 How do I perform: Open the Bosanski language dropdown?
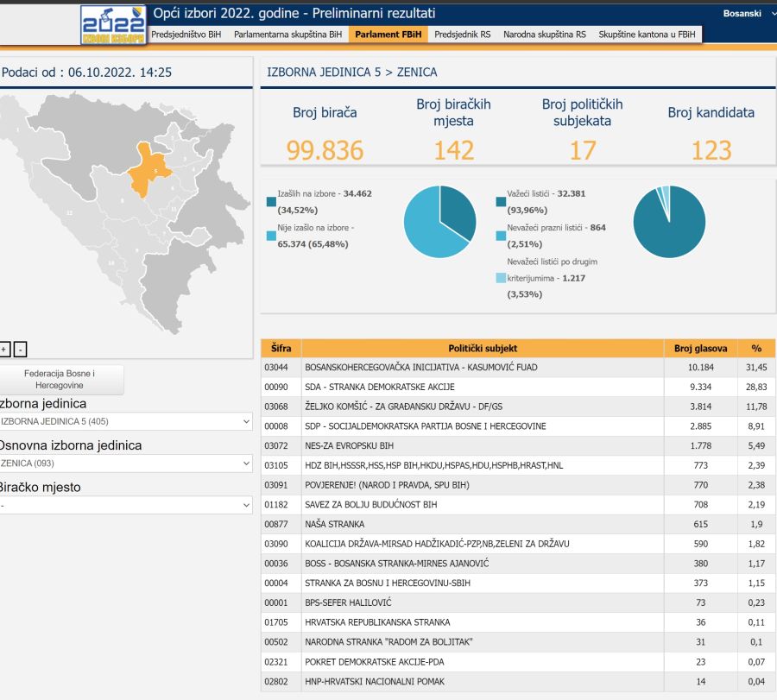(x=749, y=14)
